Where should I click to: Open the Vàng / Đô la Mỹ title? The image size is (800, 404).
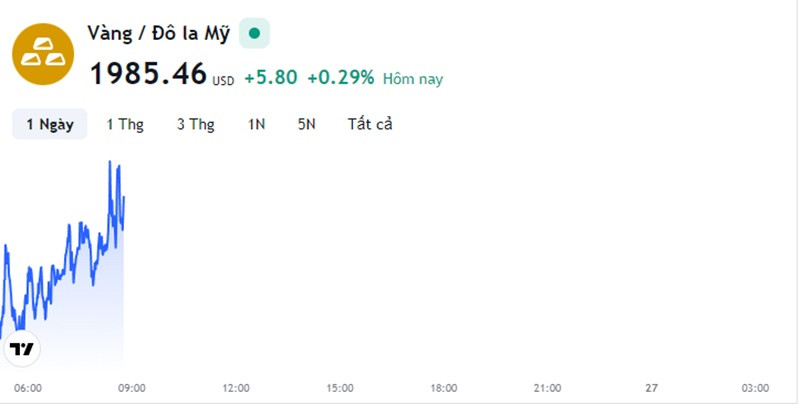point(159,34)
